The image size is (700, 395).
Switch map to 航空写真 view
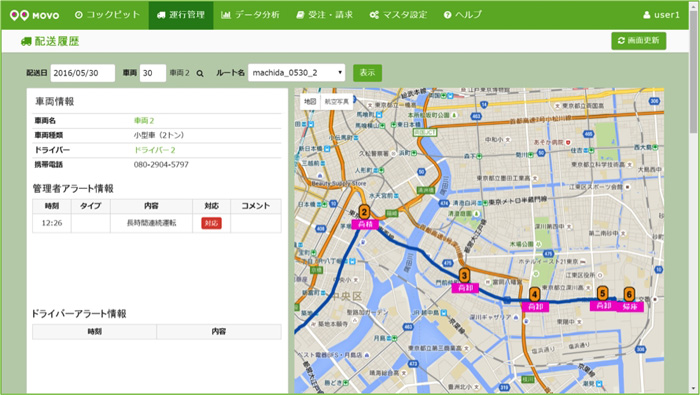pos(337,102)
